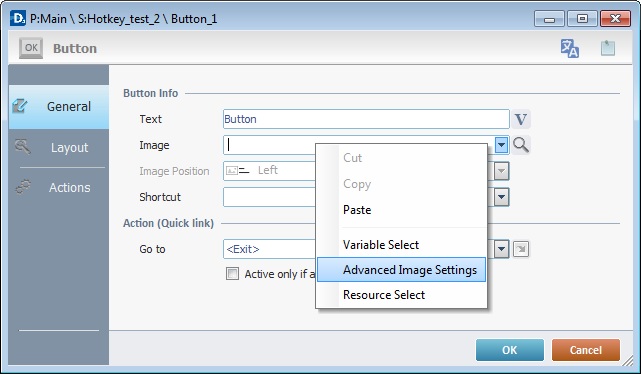Enable the 'Active only if' checkbox
This screenshot has height=374, width=641.
coord(232,273)
